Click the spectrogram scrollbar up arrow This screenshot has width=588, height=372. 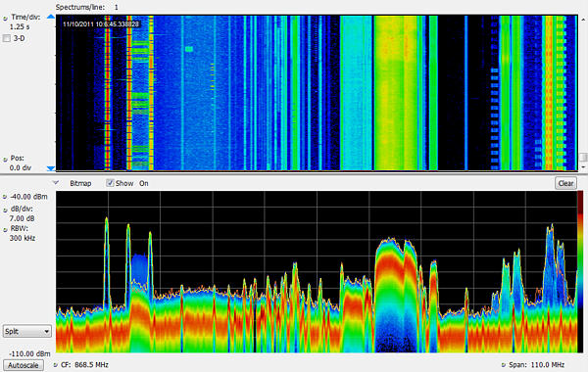pos(583,19)
